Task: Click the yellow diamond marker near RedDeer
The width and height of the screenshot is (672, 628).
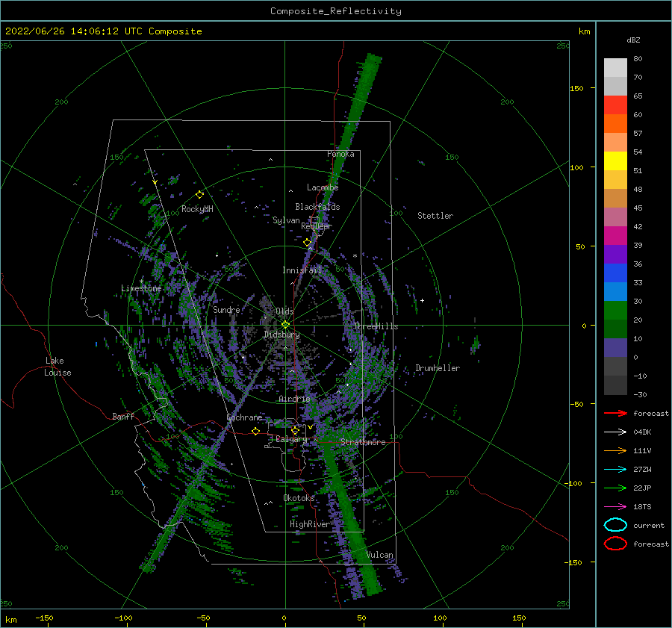Action: [307, 243]
